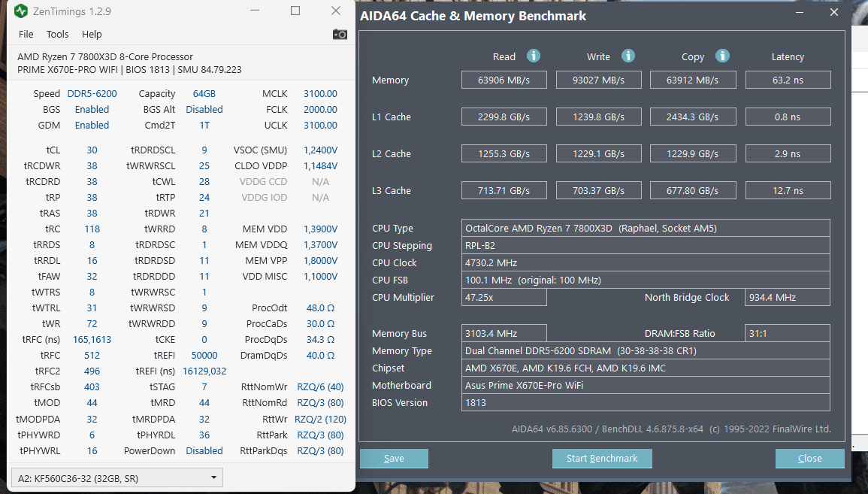The height and width of the screenshot is (494, 868).
Task: Click the tREFI (ns) value 16129,032
Action: tap(204, 371)
